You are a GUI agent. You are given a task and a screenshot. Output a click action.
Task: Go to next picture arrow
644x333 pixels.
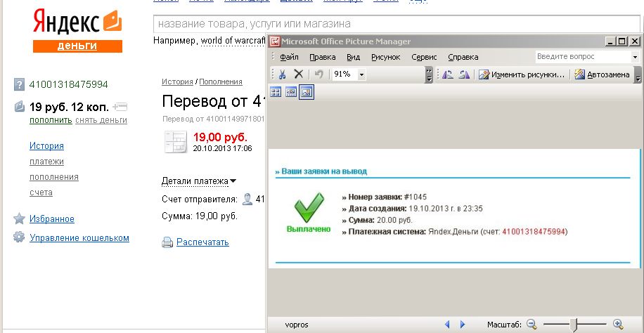click(x=463, y=325)
